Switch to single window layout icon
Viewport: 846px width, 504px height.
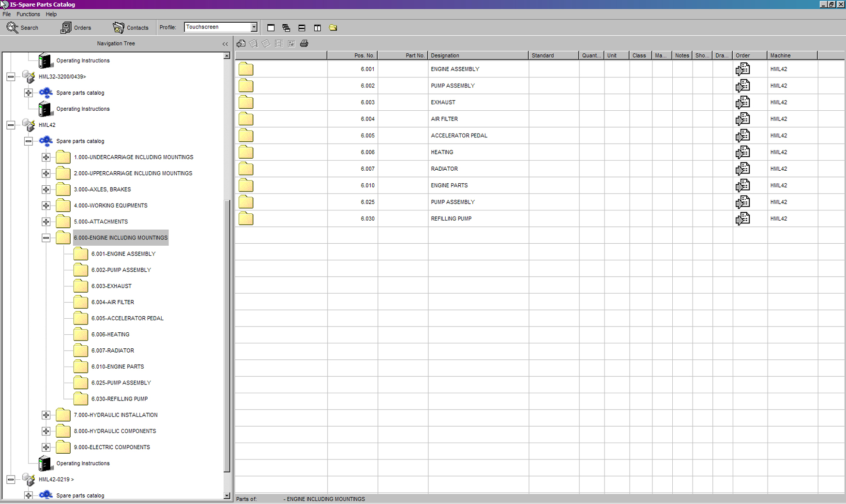coord(271,28)
